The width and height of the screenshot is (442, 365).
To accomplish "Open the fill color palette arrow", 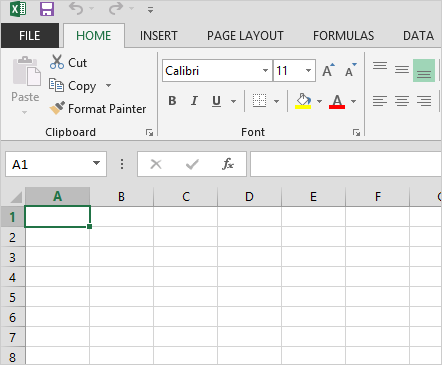I will coord(319,101).
